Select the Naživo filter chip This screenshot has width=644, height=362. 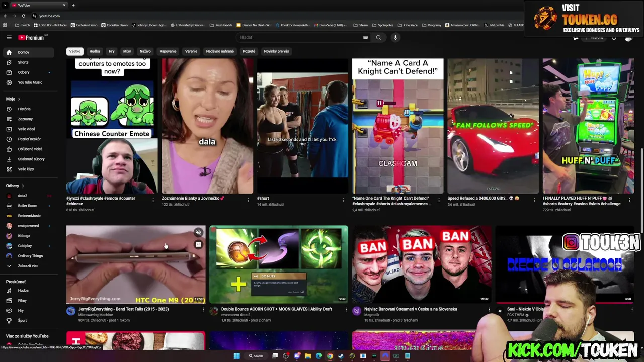click(x=145, y=51)
